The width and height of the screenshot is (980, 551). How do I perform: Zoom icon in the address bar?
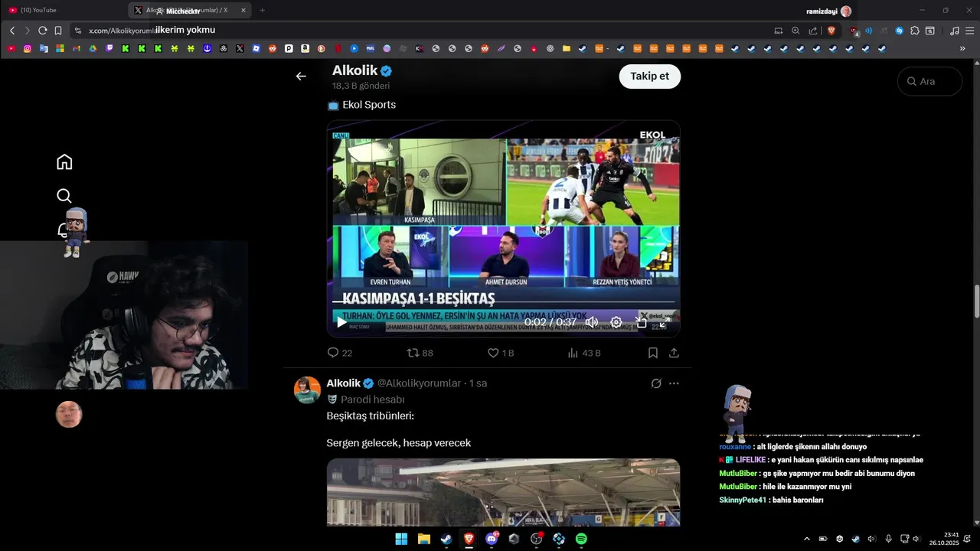tap(795, 31)
